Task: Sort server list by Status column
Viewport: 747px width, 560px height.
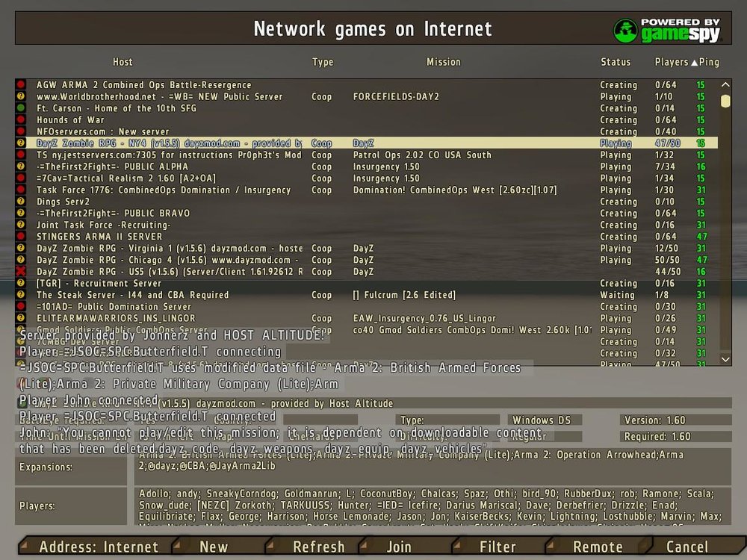Action: (x=616, y=62)
